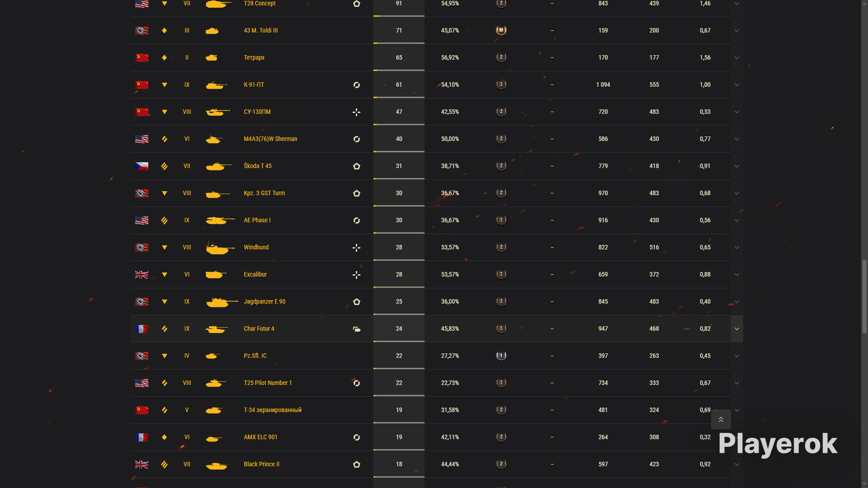Open the T25 Pilot Number 1 link
Image resolution: width=868 pixels, height=488 pixels.
(x=268, y=383)
